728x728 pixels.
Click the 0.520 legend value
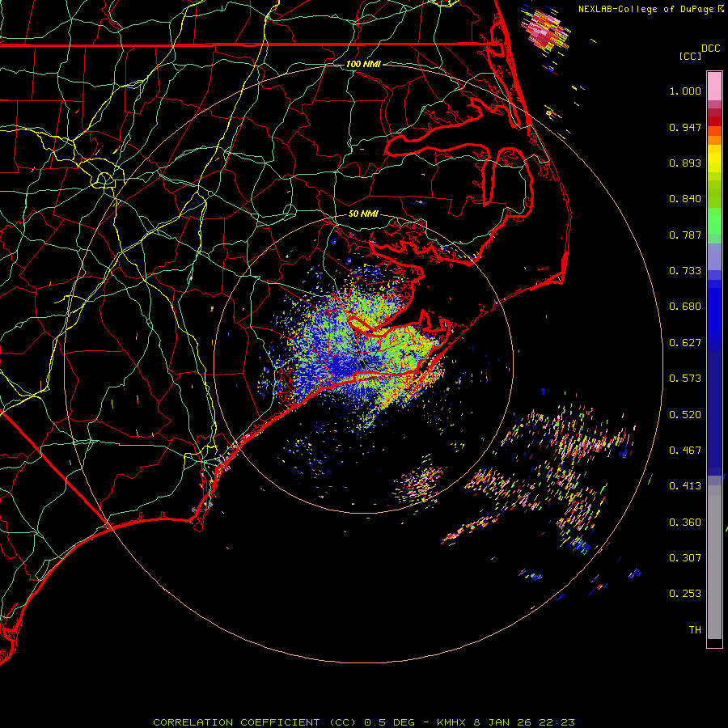point(685,415)
